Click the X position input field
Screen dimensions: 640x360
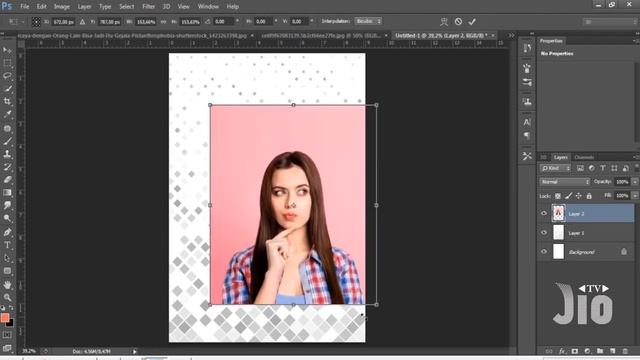(x=63, y=22)
